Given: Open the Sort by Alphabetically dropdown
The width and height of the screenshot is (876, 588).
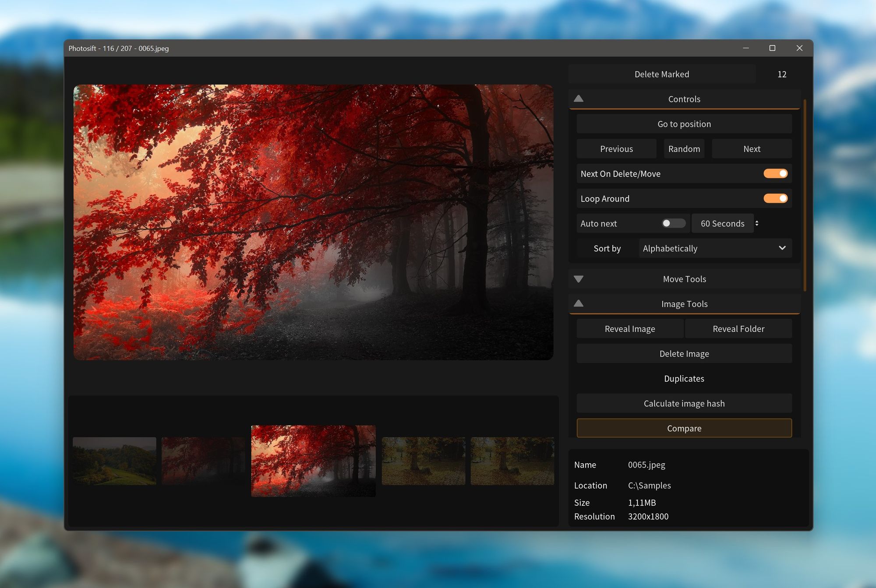Looking at the screenshot, I should (715, 248).
